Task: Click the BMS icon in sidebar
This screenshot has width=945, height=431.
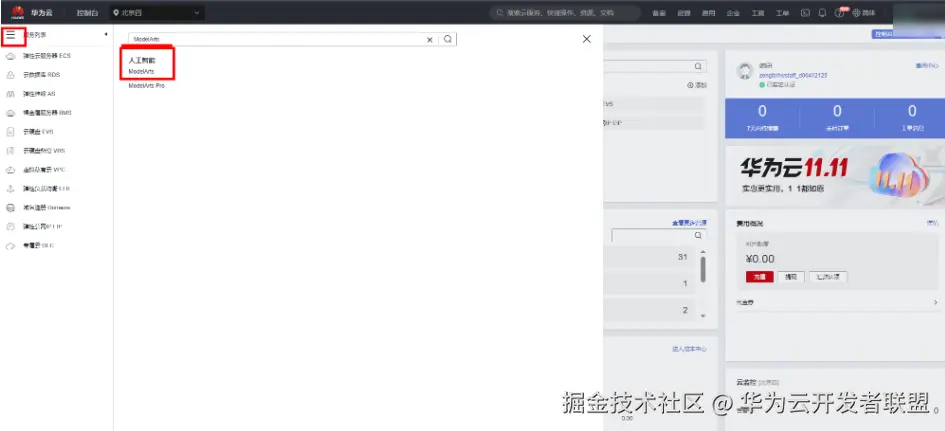Action: coord(10,113)
